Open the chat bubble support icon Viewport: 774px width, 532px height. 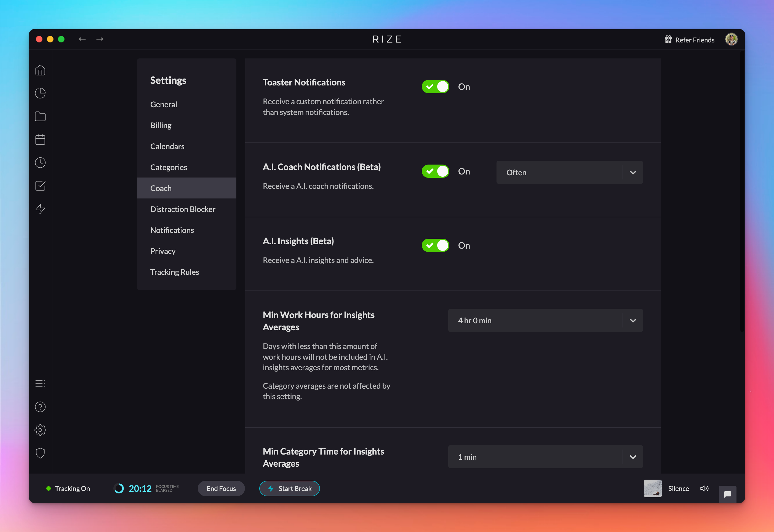[728, 494]
